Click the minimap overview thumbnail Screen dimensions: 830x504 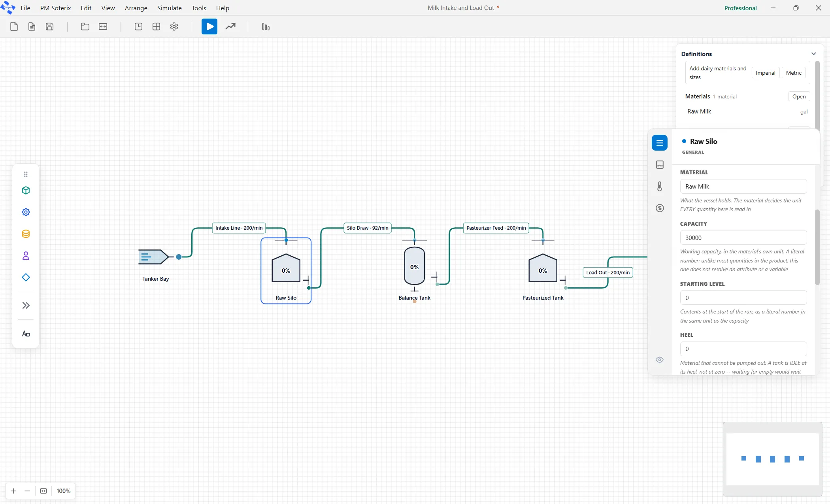point(772,459)
